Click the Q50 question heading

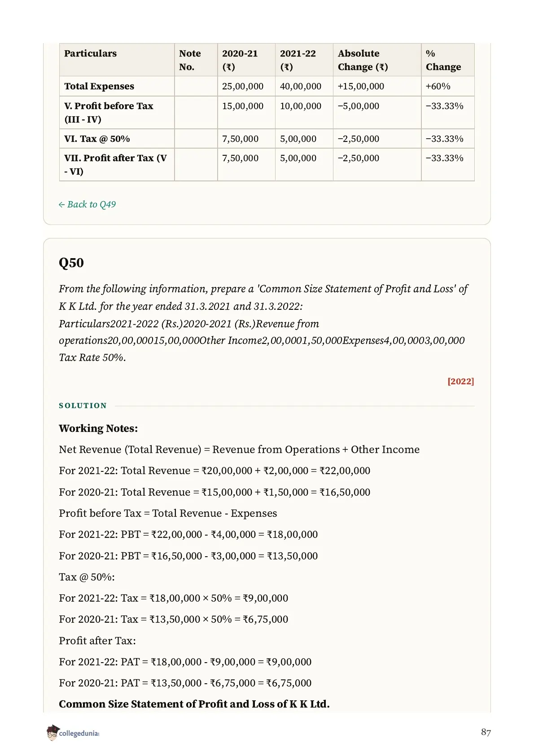(x=71, y=263)
